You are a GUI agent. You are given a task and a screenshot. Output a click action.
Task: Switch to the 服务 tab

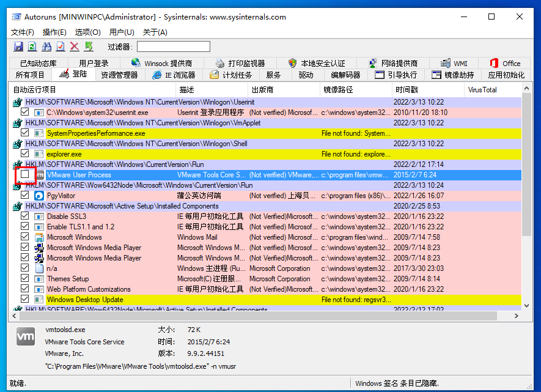point(274,75)
